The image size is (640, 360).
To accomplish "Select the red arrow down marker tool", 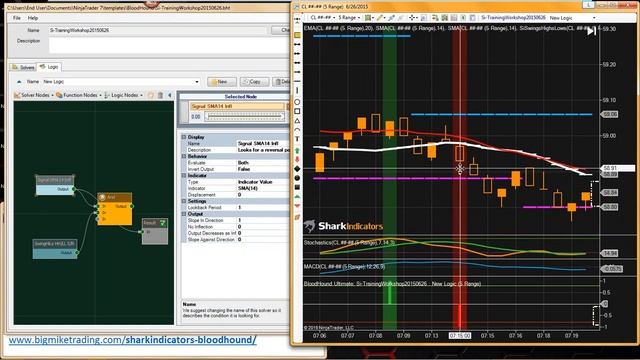I will pyautogui.click(x=297, y=159).
